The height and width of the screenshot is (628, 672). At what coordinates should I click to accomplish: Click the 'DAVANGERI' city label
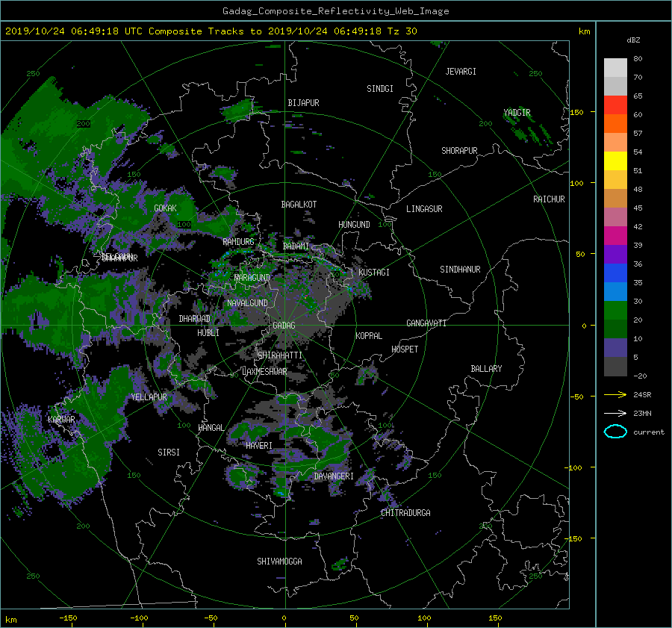click(x=334, y=476)
